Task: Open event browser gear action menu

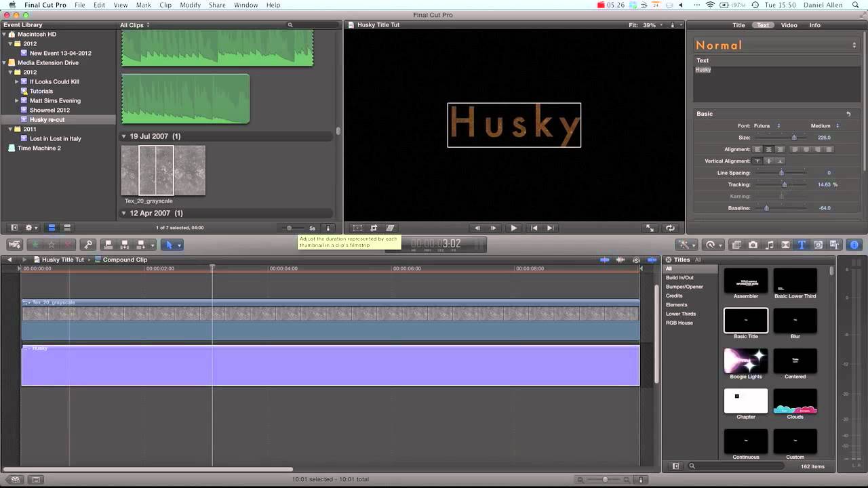Action: point(32,228)
